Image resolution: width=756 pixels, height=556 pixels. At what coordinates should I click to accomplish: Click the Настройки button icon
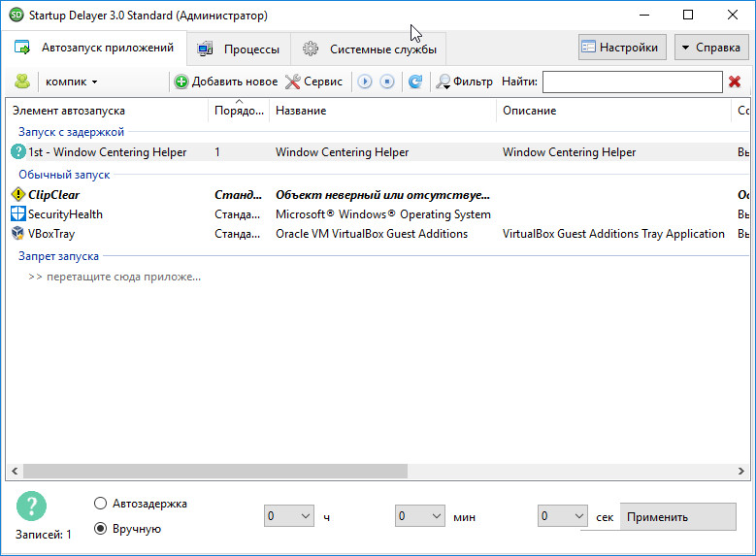click(x=588, y=47)
